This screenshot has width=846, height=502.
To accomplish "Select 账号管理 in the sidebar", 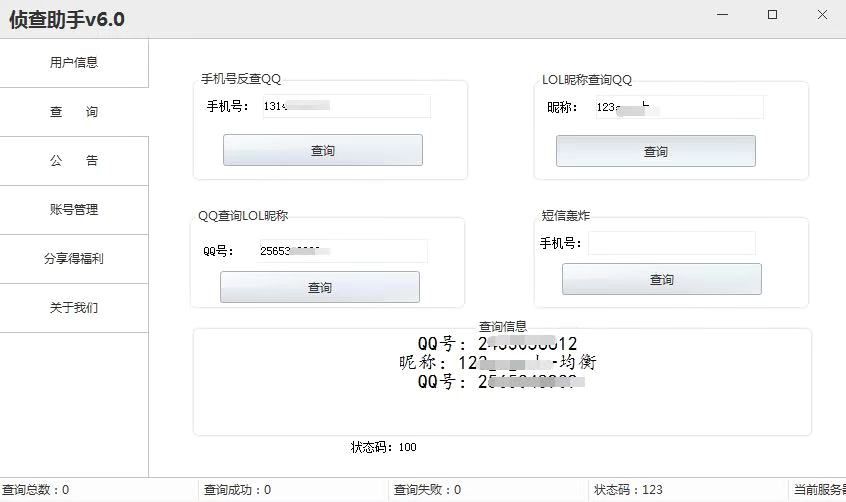I will 74,209.
